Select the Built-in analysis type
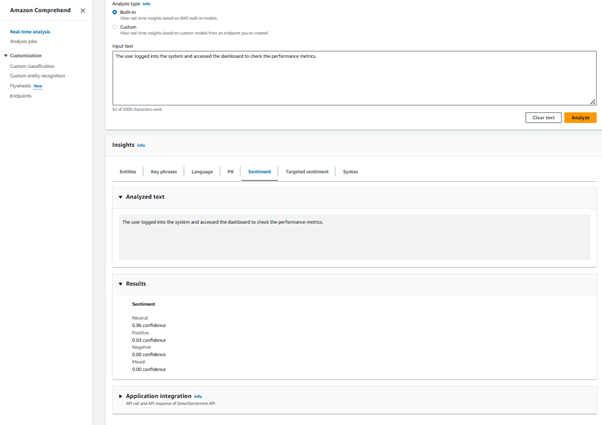 114,12
